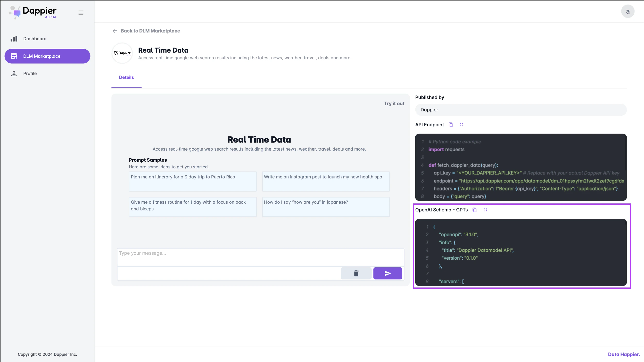Select the fitness routine prompt sample
The width and height of the screenshot is (644, 362).
[x=193, y=207]
